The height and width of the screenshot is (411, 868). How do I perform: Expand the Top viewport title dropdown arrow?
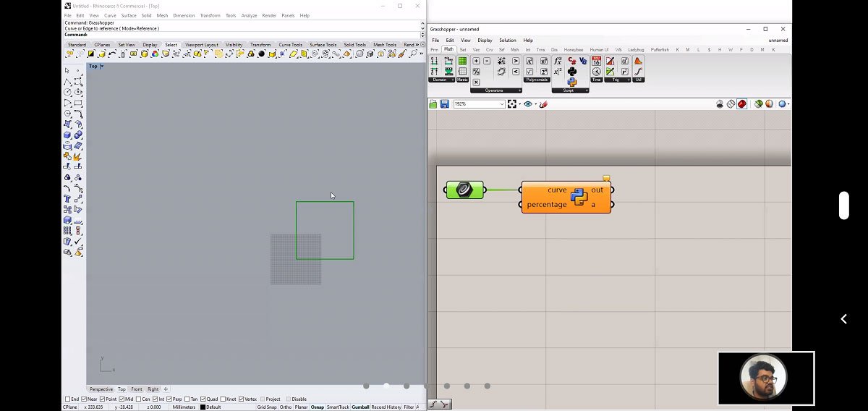point(102,67)
